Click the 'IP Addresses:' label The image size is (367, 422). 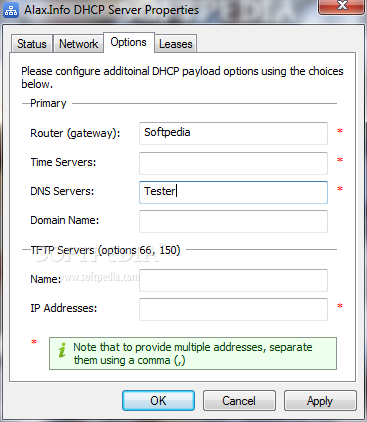(64, 308)
